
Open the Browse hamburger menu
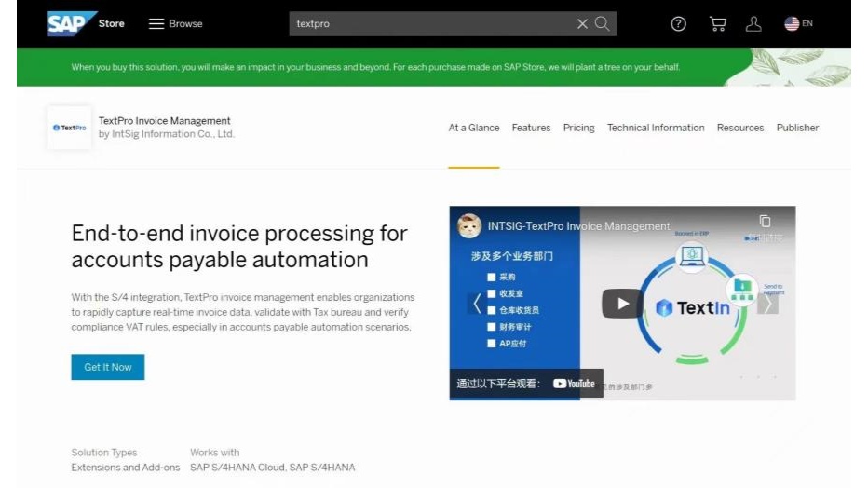click(x=175, y=24)
